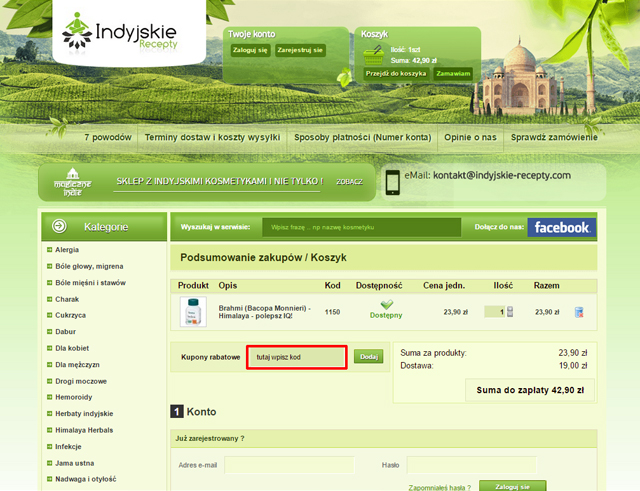Select Drogi moczowe category
The width and height of the screenshot is (640, 491).
point(81,381)
